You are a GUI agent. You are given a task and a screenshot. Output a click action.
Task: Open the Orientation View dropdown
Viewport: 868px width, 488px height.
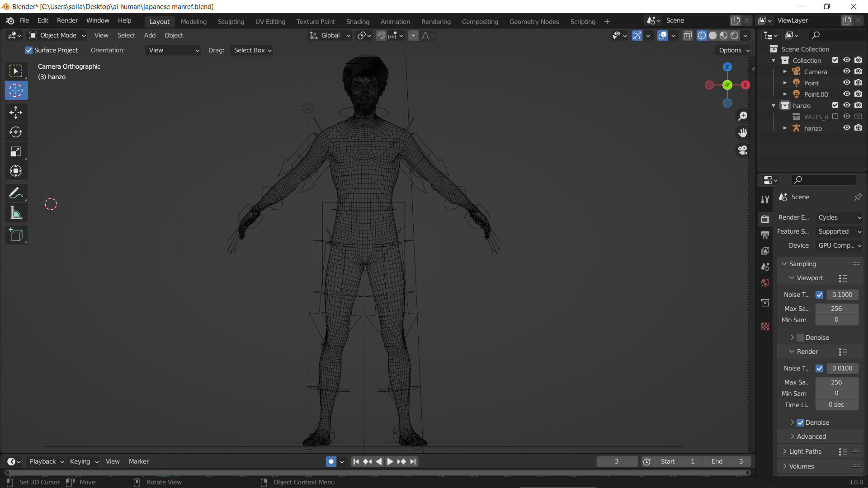click(173, 50)
